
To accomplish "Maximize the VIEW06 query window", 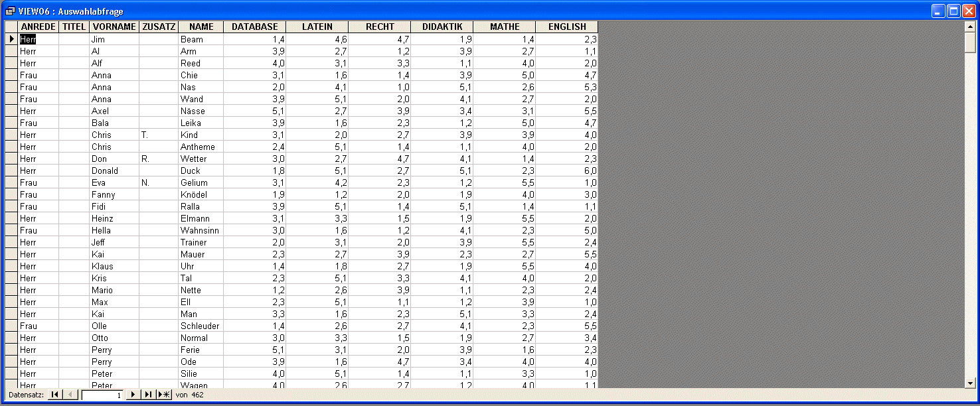I will pos(953,11).
